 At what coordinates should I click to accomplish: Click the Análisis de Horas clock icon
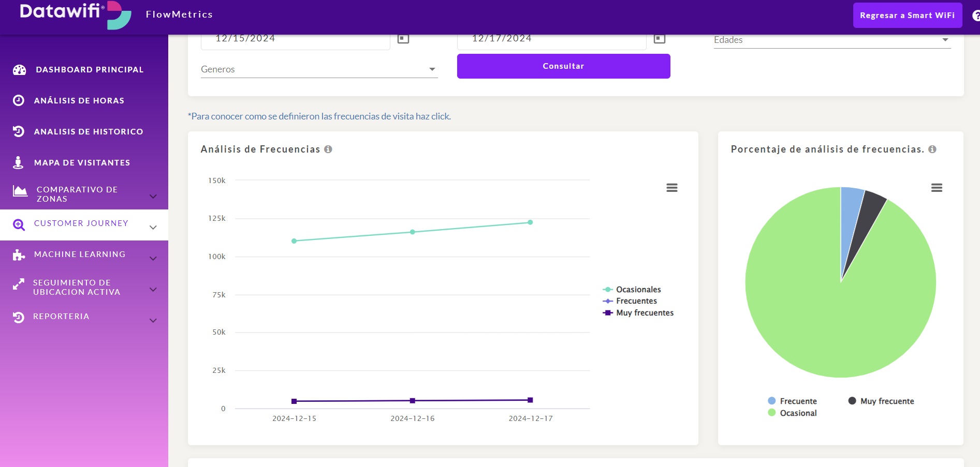[19, 100]
